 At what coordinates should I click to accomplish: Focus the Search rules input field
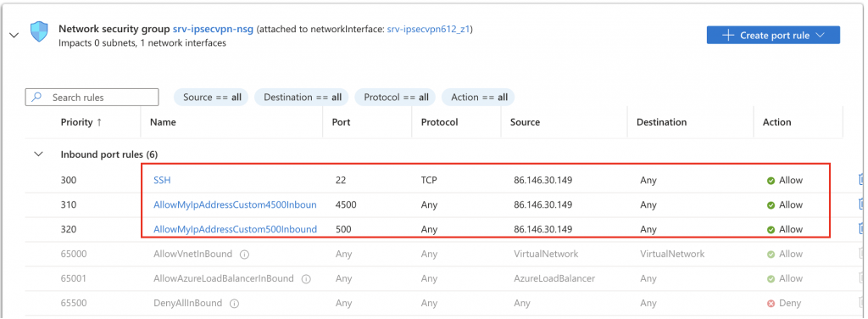[92, 97]
